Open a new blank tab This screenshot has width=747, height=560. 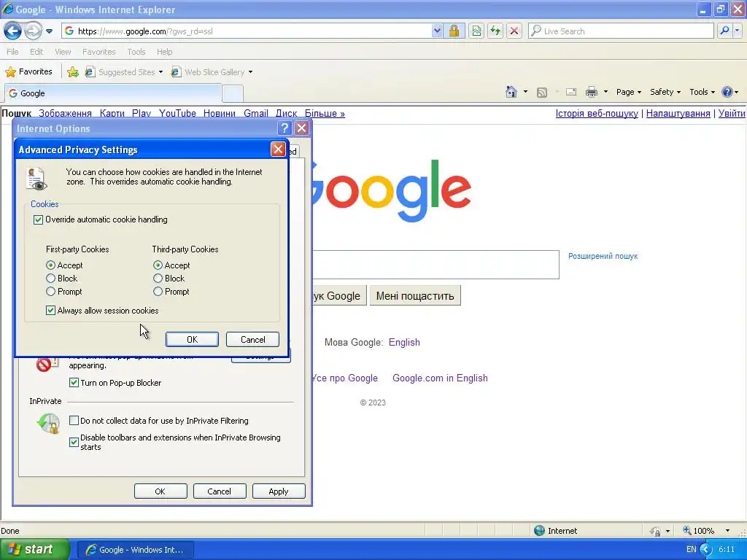[x=233, y=94]
